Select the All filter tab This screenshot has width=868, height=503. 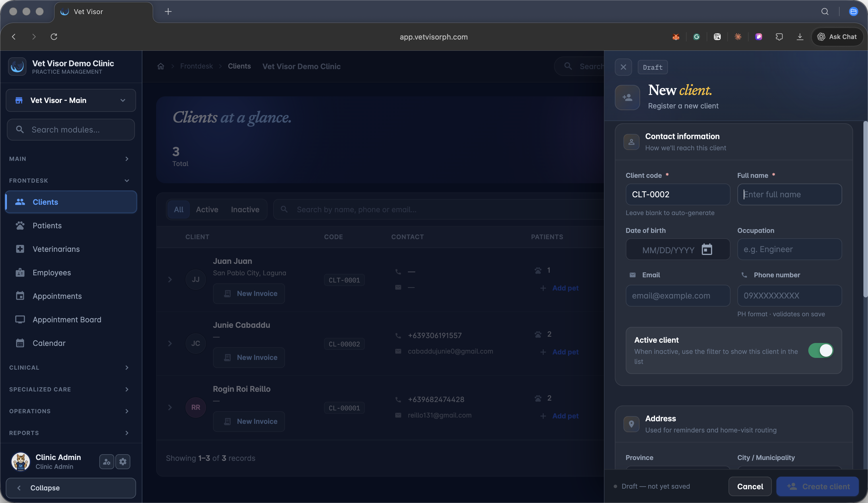click(179, 210)
